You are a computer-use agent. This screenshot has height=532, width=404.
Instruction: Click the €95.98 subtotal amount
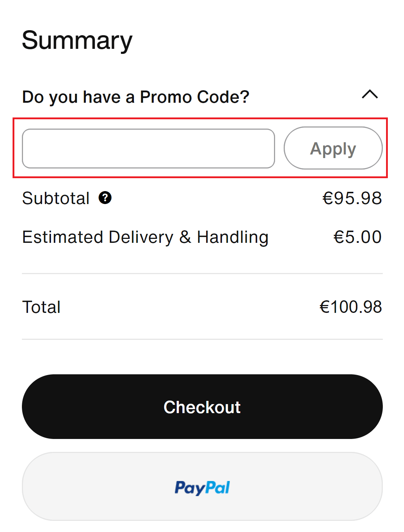pyautogui.click(x=352, y=198)
